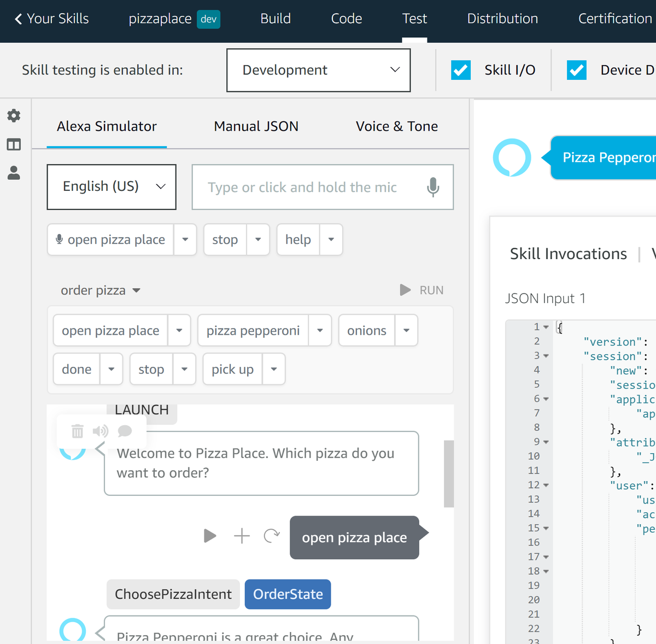This screenshot has height=644, width=656.
Task: Click the pizza pepperoni sequence chip
Action: (x=253, y=330)
